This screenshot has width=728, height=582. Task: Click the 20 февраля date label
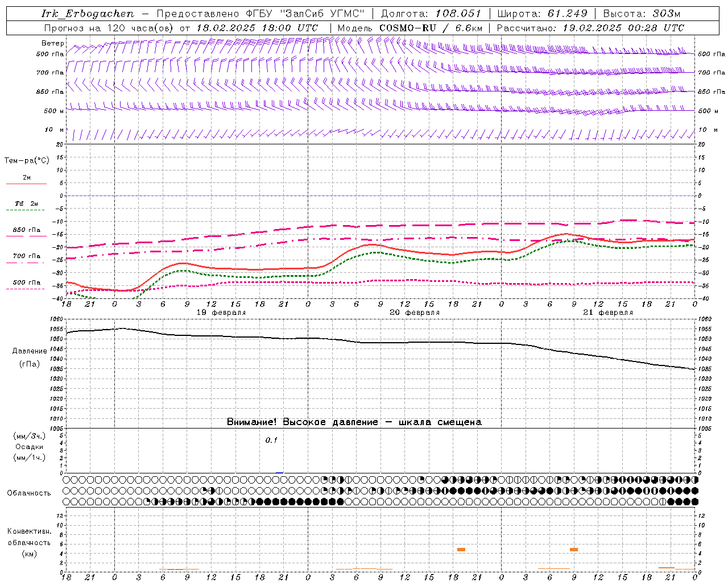pos(415,313)
